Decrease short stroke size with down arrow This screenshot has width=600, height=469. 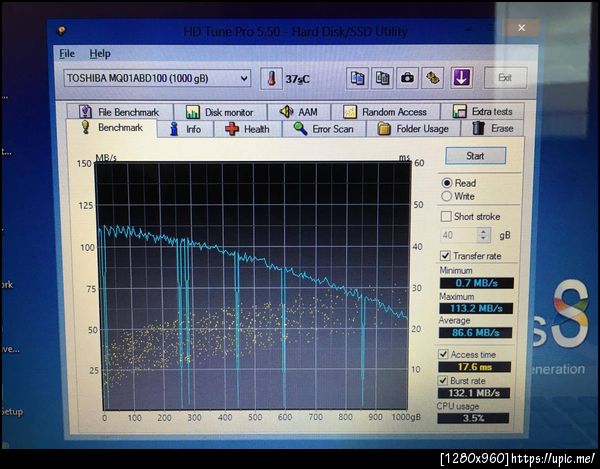click(x=484, y=238)
